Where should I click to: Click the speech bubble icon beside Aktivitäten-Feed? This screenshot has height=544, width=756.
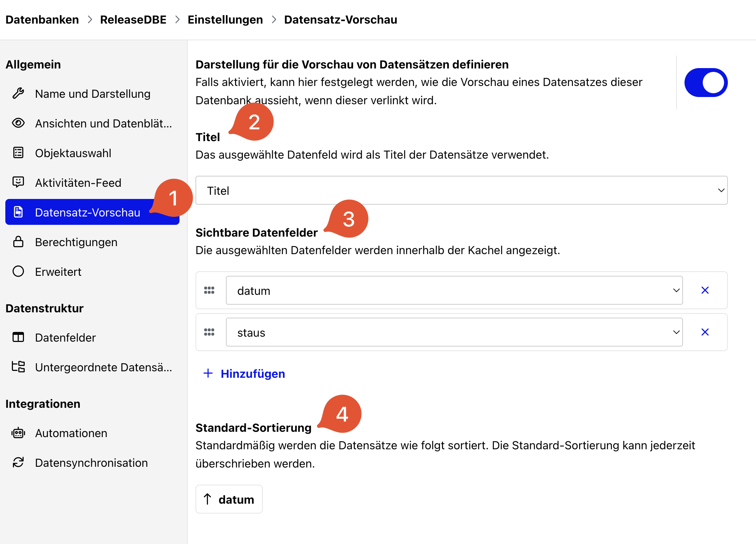tap(18, 182)
